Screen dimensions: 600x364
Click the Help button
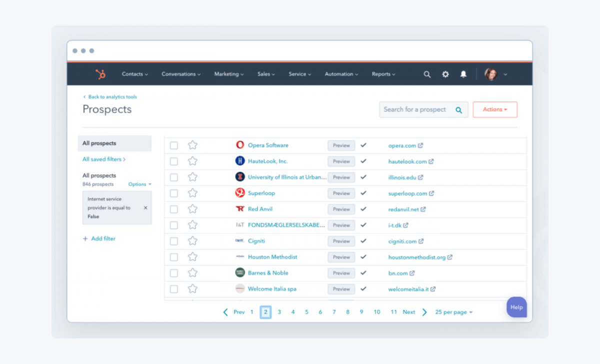516,307
